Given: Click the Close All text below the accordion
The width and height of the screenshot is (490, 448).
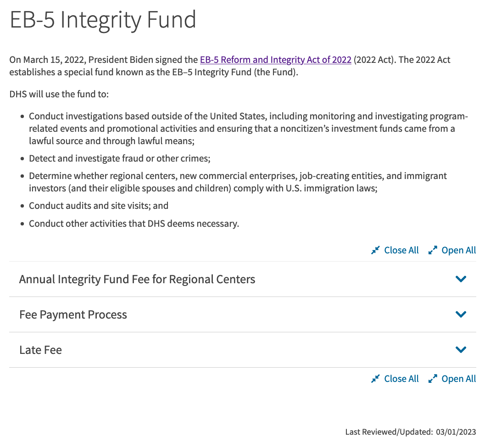Looking at the screenshot, I should [401, 379].
